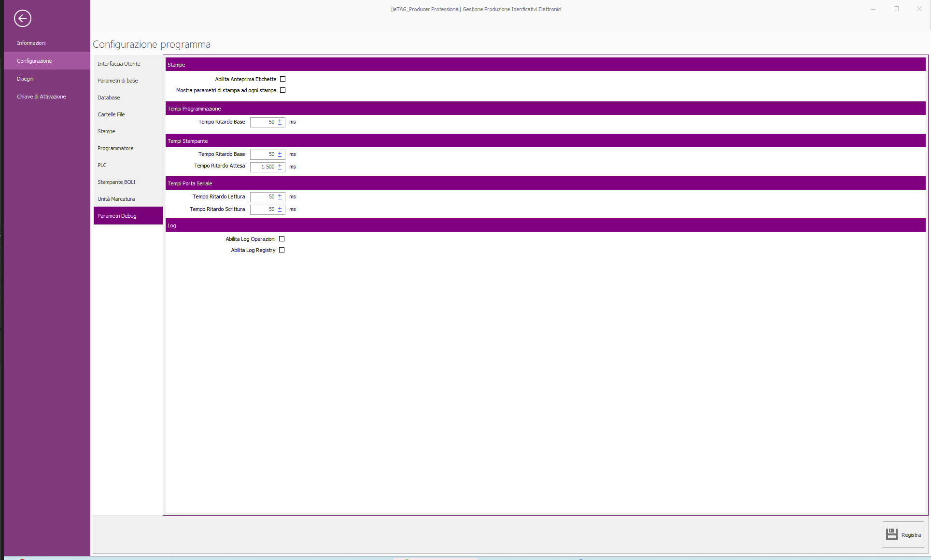
Task: Click the Configurazione programma page title
Action: (152, 44)
